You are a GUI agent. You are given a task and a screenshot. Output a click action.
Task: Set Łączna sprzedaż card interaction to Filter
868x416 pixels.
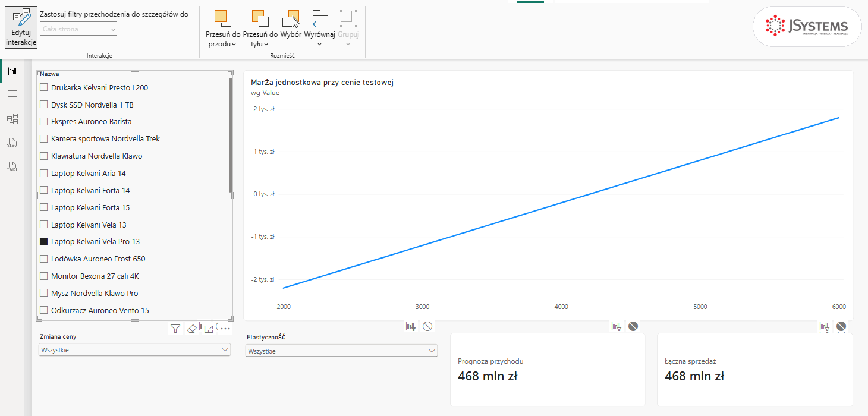point(824,326)
